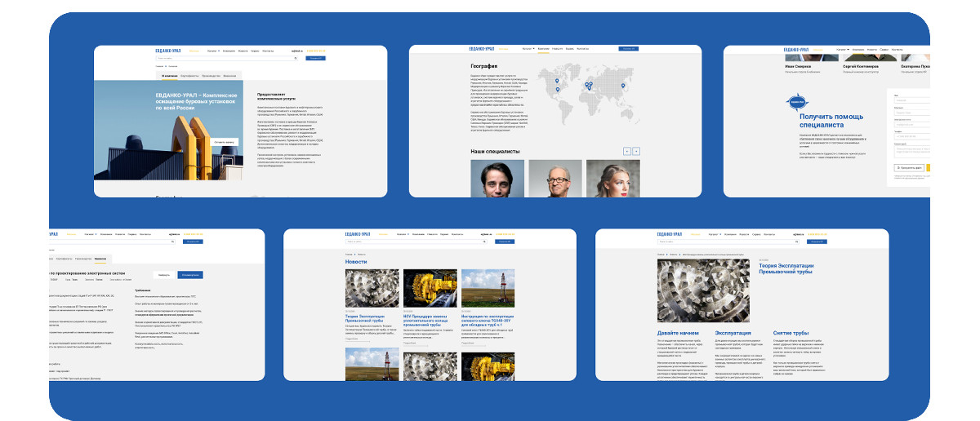The width and height of the screenshot is (980, 421).
Task: Open О компании tab on homepage mockup
Action: coord(170,76)
